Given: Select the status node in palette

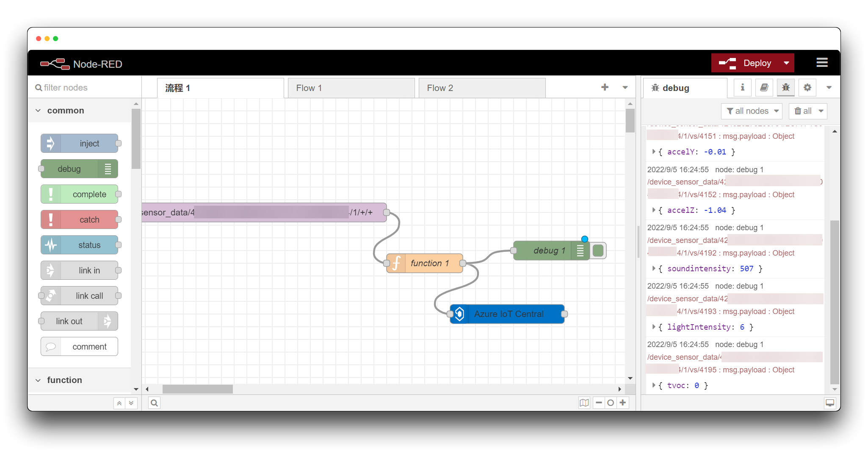Looking at the screenshot, I should click(x=79, y=245).
